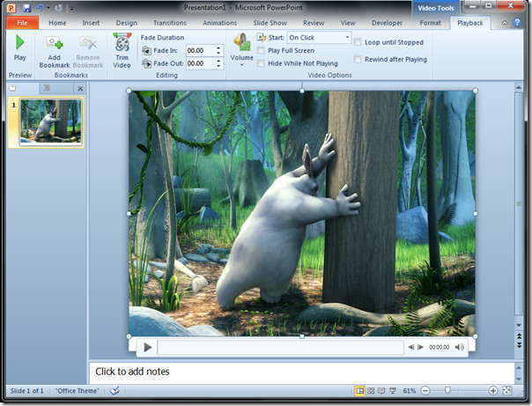Open the View tab
The image size is (532, 406).
[348, 23]
